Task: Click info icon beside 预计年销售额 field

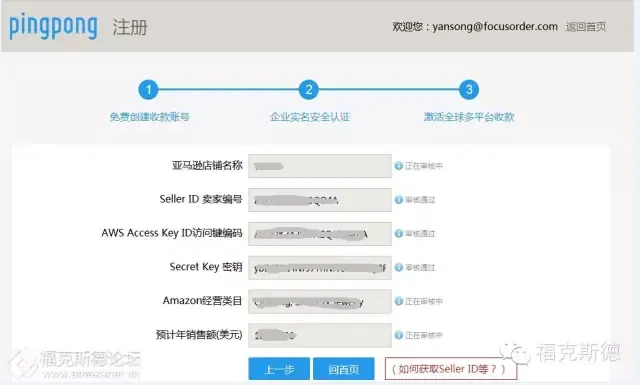Action: [399, 335]
